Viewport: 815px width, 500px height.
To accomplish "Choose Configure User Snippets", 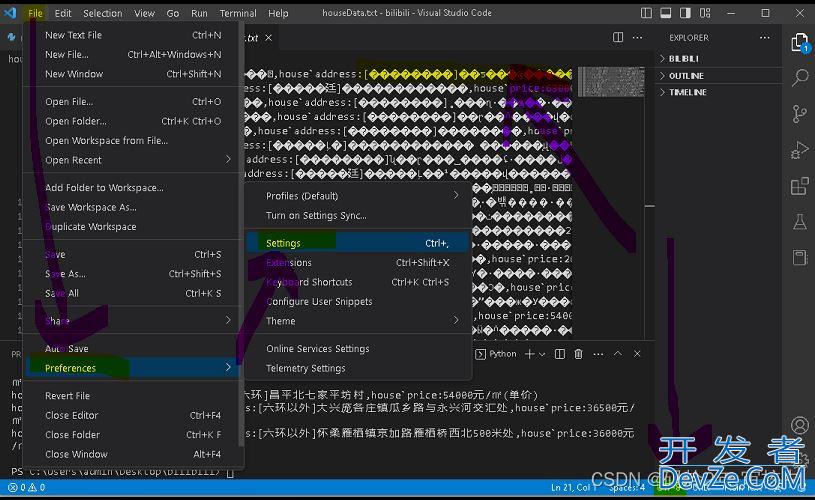I will (x=358, y=301).
